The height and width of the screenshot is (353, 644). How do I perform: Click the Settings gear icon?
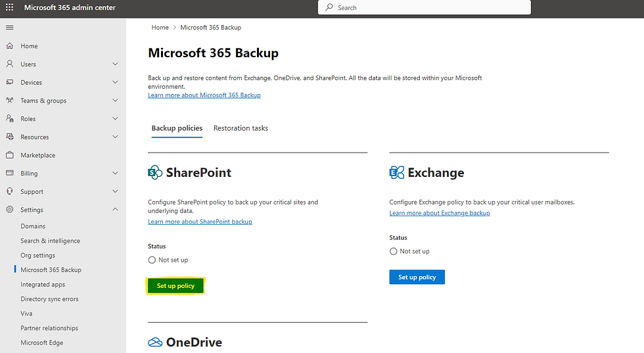pyautogui.click(x=9, y=210)
